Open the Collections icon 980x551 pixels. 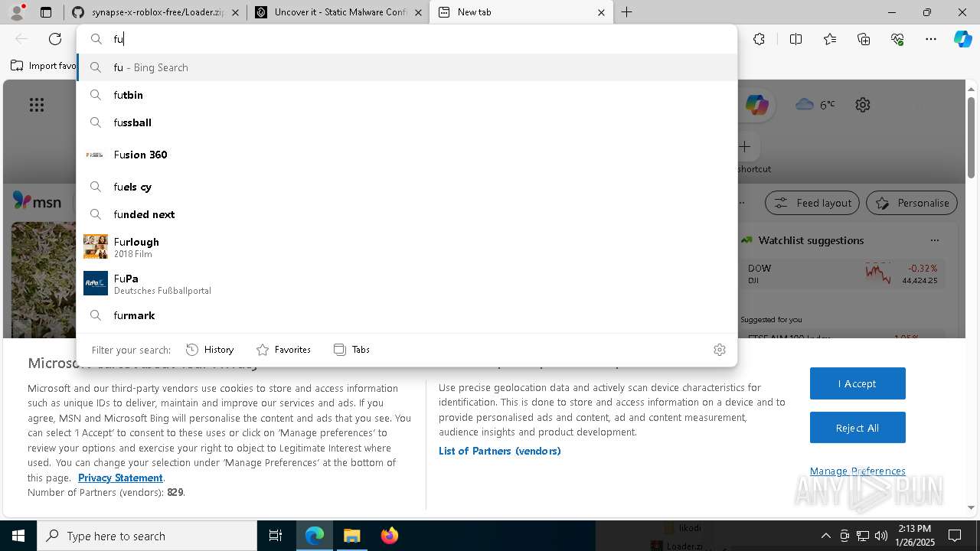[864, 39]
